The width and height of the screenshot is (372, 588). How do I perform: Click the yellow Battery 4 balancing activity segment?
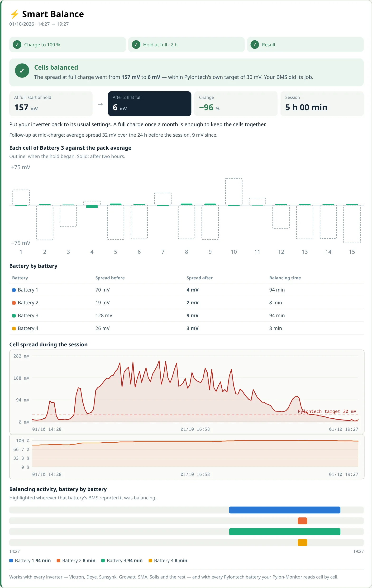(302, 543)
